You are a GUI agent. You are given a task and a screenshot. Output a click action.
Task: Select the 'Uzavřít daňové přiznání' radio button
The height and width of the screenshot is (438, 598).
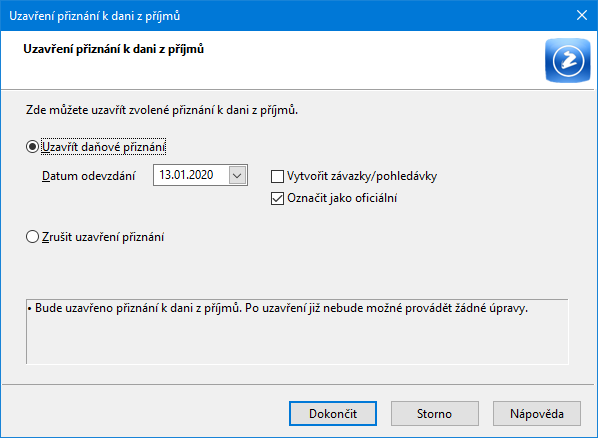pos(32,147)
